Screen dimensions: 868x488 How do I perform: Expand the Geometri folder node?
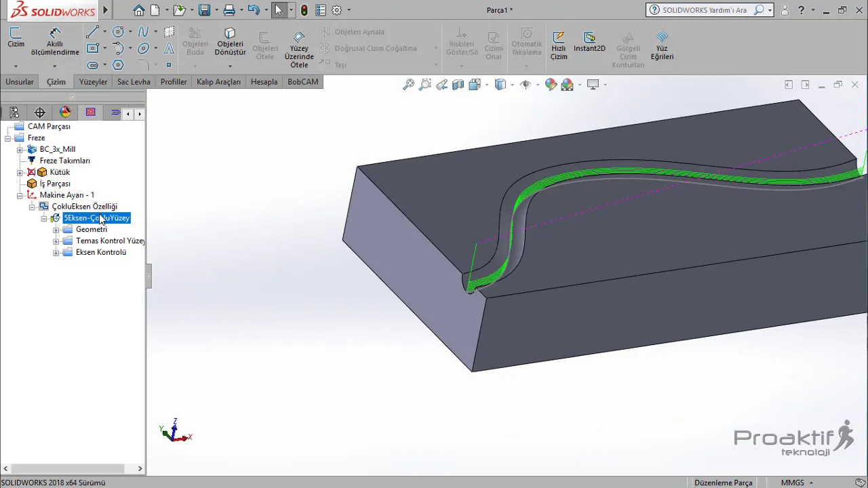coord(56,230)
